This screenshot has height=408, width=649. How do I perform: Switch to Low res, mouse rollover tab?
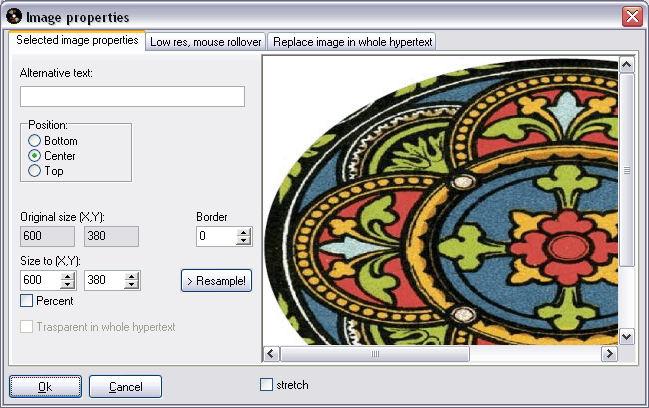tap(205, 42)
